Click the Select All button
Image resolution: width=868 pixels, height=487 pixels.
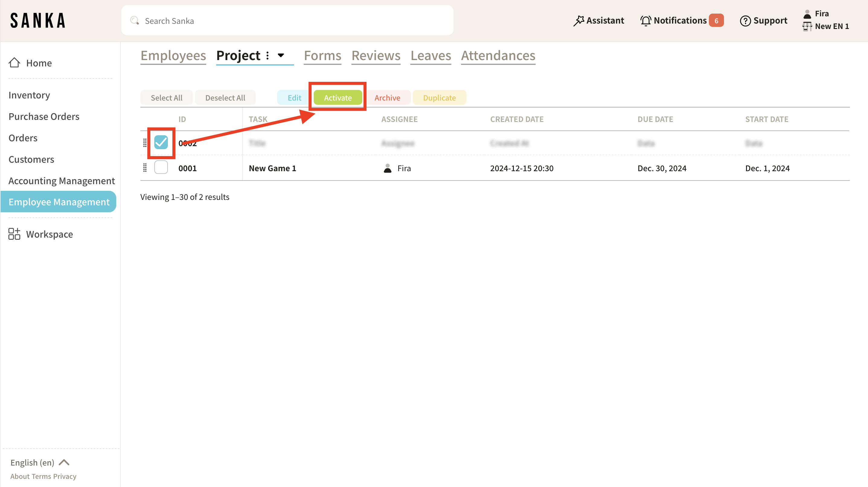click(x=166, y=98)
